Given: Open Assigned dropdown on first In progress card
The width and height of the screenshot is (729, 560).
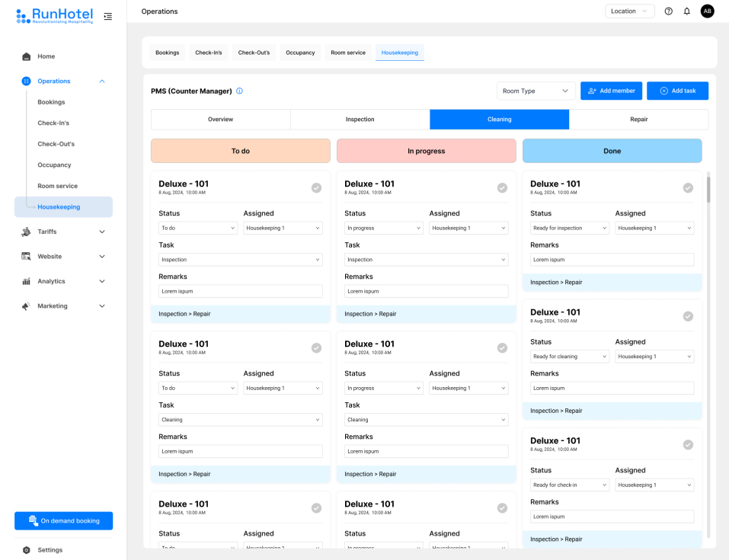Looking at the screenshot, I should pos(468,228).
